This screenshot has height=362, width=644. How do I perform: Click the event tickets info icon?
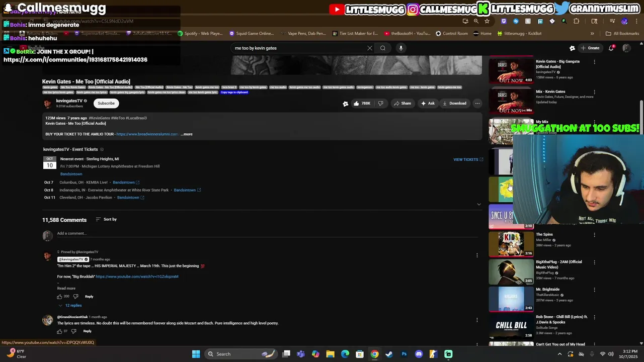102,149
